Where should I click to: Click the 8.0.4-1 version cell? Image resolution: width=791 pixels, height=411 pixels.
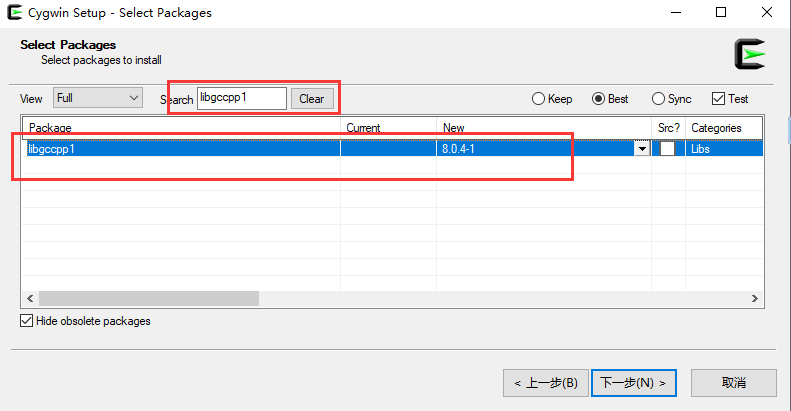click(535, 149)
